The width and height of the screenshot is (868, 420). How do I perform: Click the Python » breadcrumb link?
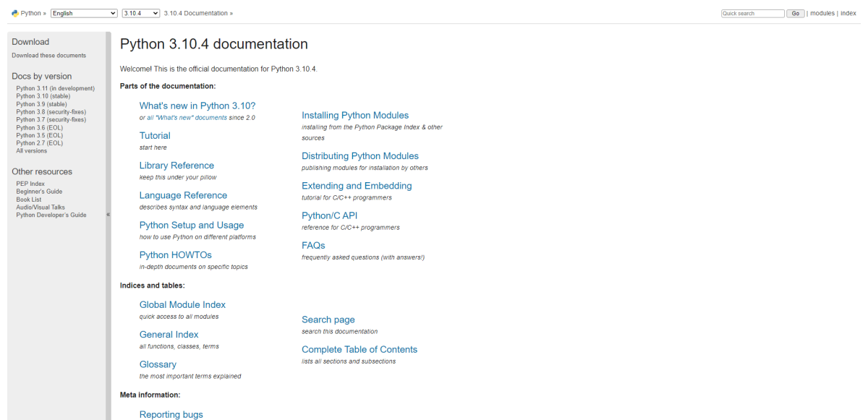(27, 12)
